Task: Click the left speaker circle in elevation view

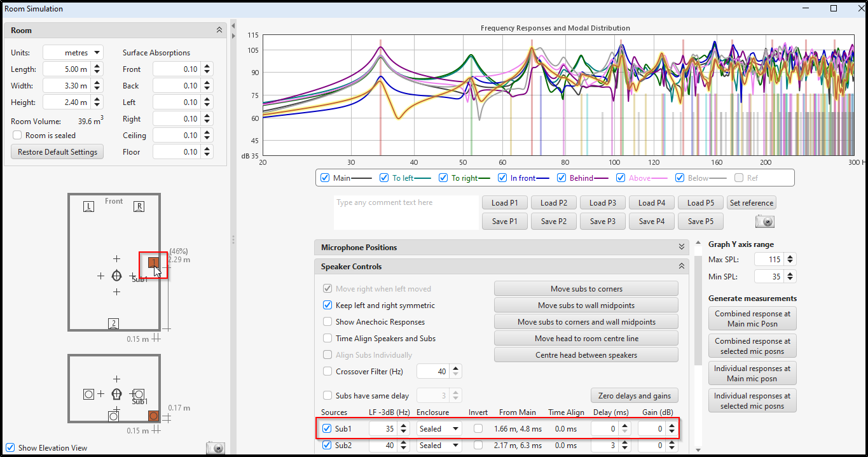Action: pyautogui.click(x=88, y=394)
